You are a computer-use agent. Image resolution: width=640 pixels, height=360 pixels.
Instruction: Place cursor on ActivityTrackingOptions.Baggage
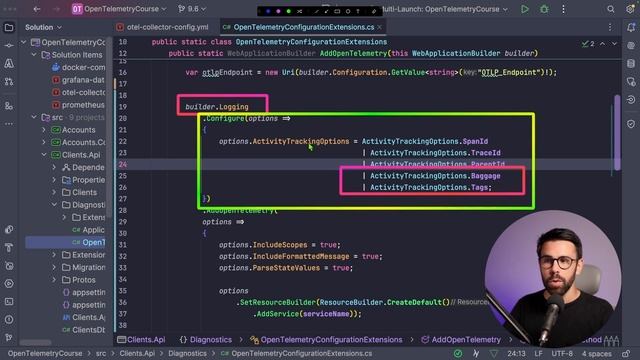pos(435,176)
